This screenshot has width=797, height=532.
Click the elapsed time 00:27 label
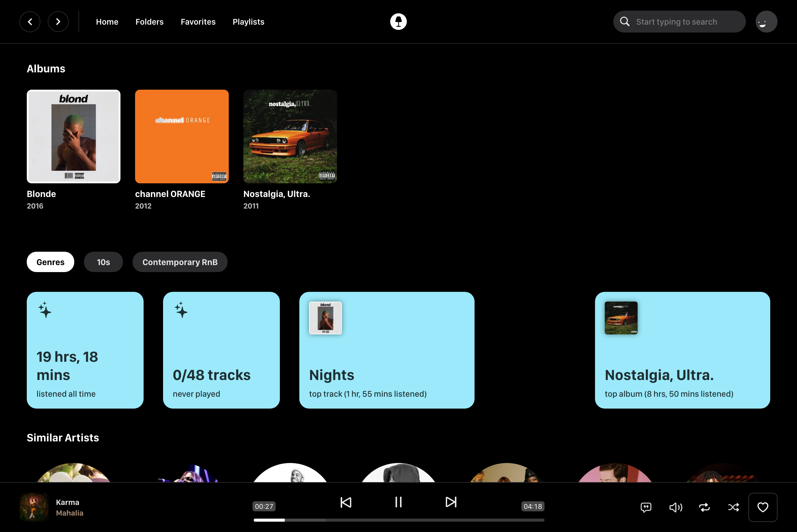pyautogui.click(x=264, y=506)
